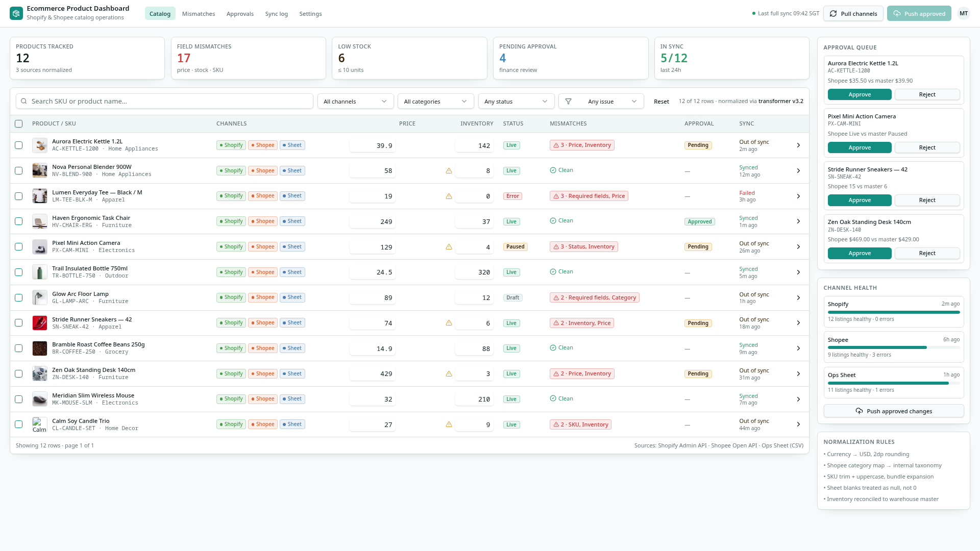This screenshot has width=980, height=551.
Task: Expand the Haven Ergonomic Task Chair row chevron
Action: pyautogui.click(x=798, y=221)
